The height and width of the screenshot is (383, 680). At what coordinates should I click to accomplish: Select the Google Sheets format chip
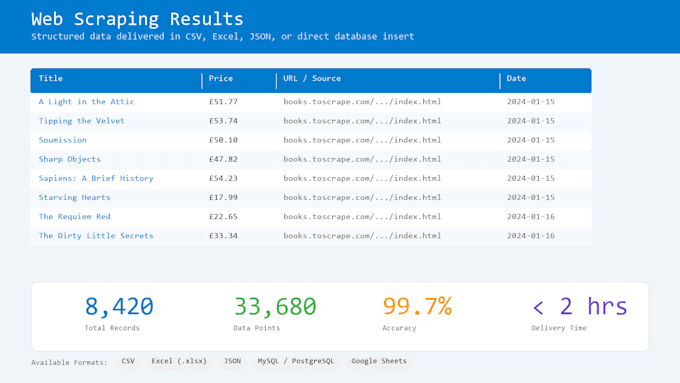[379, 361]
